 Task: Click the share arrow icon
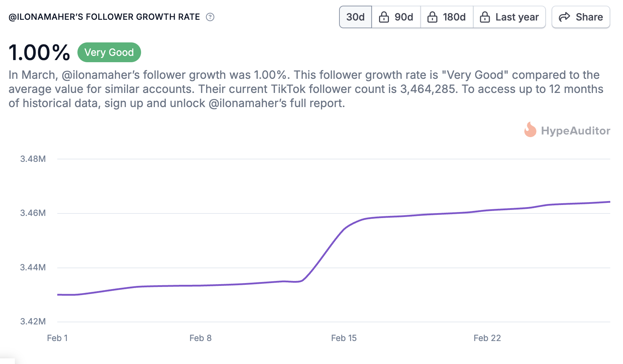point(564,17)
